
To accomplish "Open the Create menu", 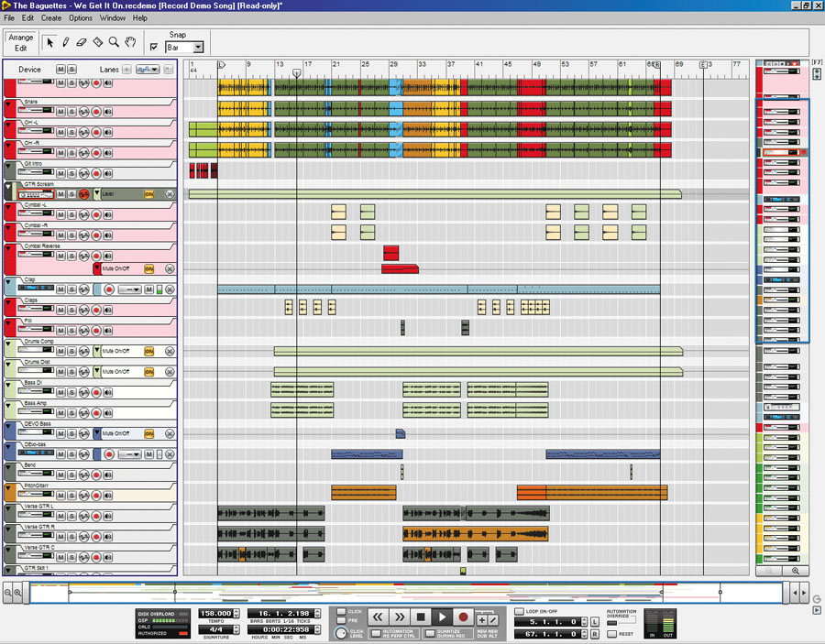I will (x=51, y=18).
